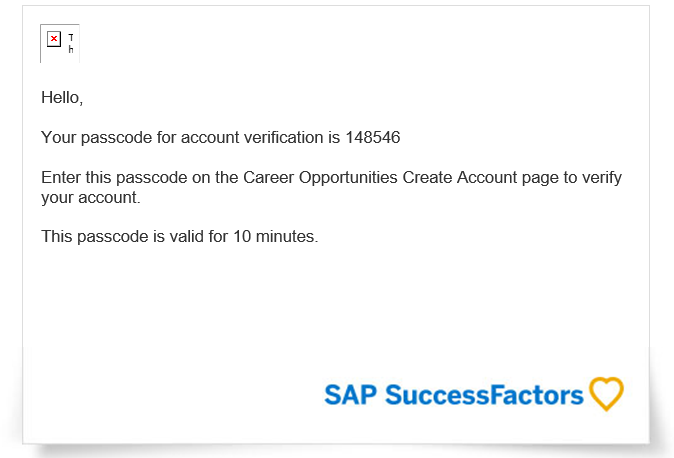Screen dimensions: 674x458
Task: Click truncated alt text beside broken image
Action: [x=71, y=43]
